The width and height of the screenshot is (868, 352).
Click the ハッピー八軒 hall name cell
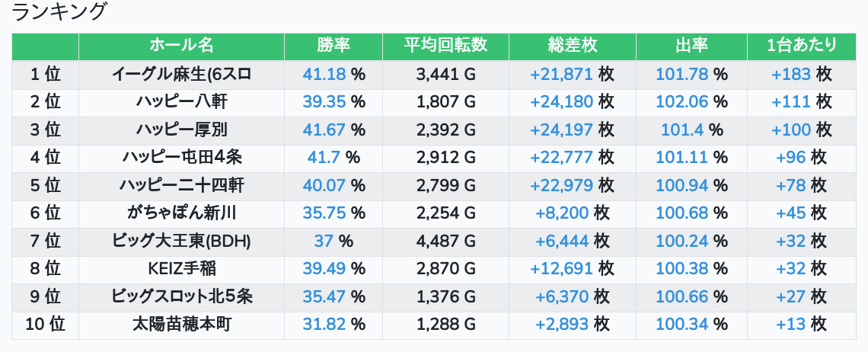(181, 102)
